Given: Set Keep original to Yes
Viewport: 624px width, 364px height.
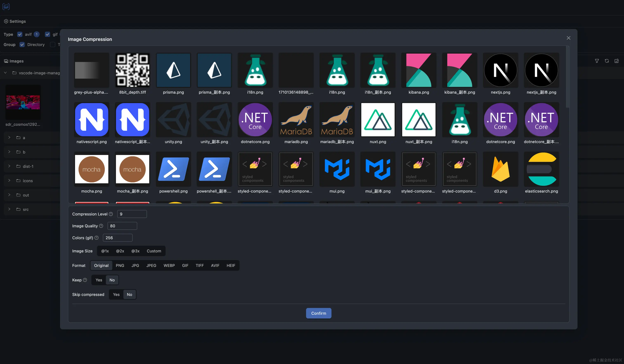Looking at the screenshot, I should click(99, 280).
